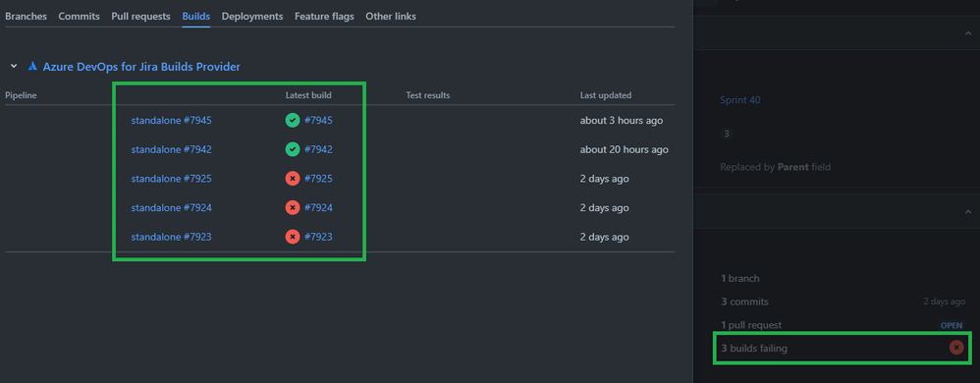This screenshot has height=383, width=980.
Task: Click the Azure DevOps logo icon
Action: click(32, 66)
